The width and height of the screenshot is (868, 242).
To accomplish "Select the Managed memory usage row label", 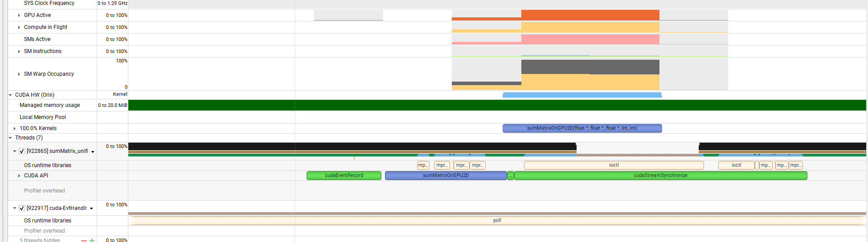I will tap(49, 105).
